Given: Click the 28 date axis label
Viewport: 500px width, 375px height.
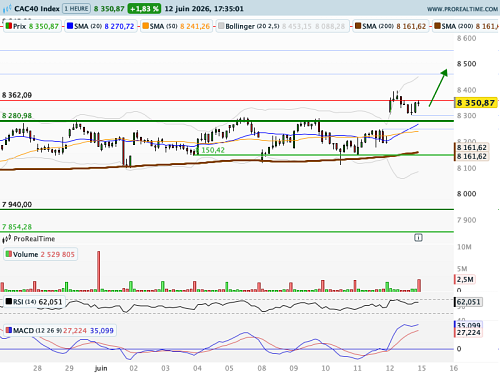Looking at the screenshot, I should pos(37,368).
